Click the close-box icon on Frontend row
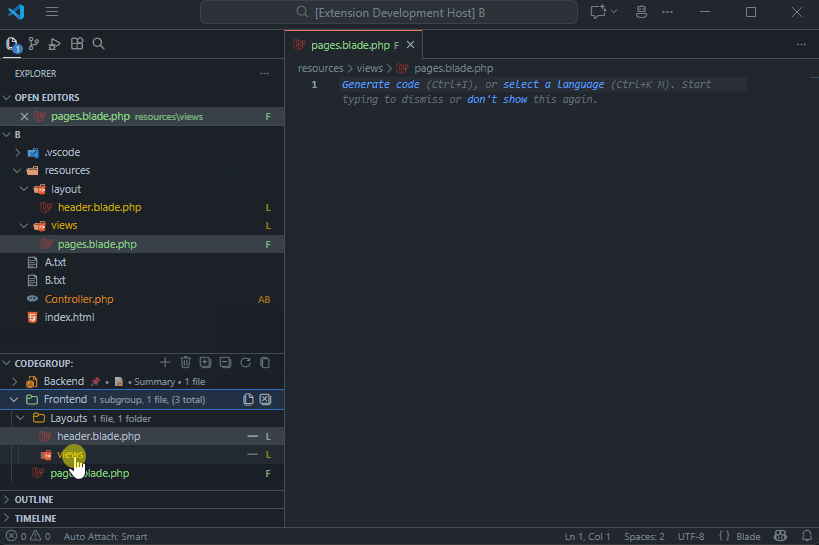Viewport: 819px width, 545px height. tap(265, 400)
